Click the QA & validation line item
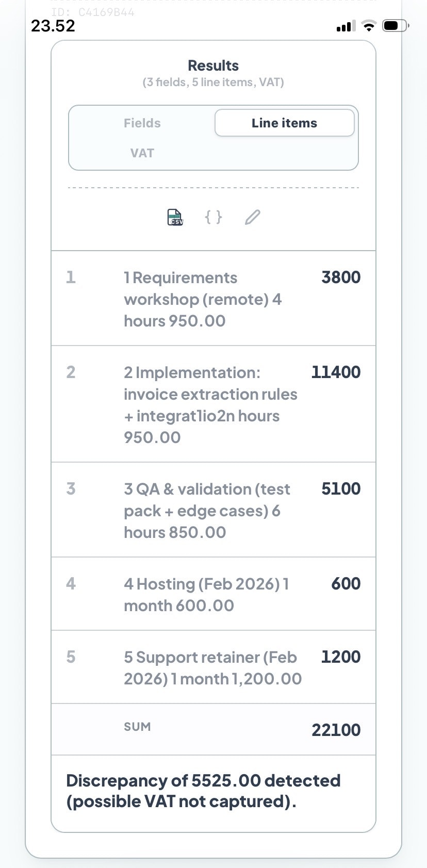The width and height of the screenshot is (427, 868). click(x=213, y=510)
